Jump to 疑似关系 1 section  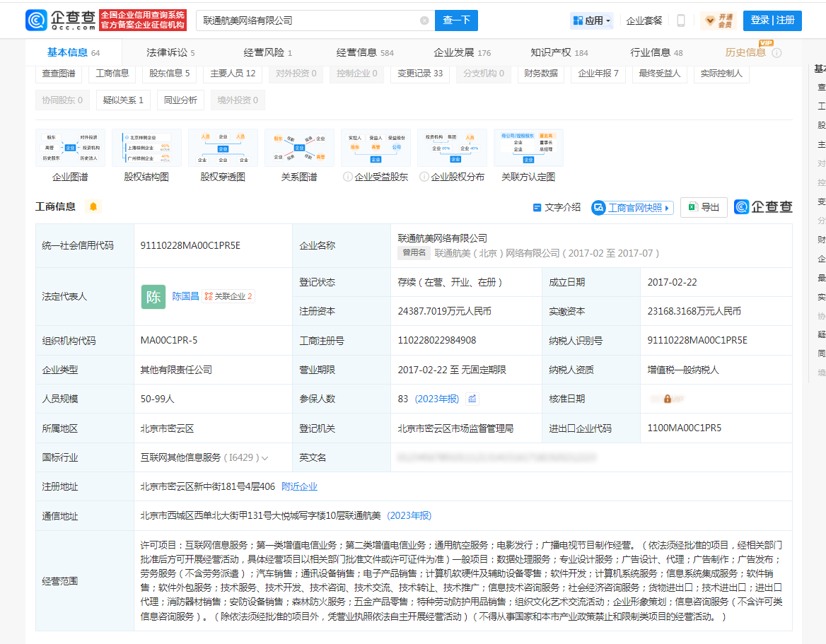123,100
